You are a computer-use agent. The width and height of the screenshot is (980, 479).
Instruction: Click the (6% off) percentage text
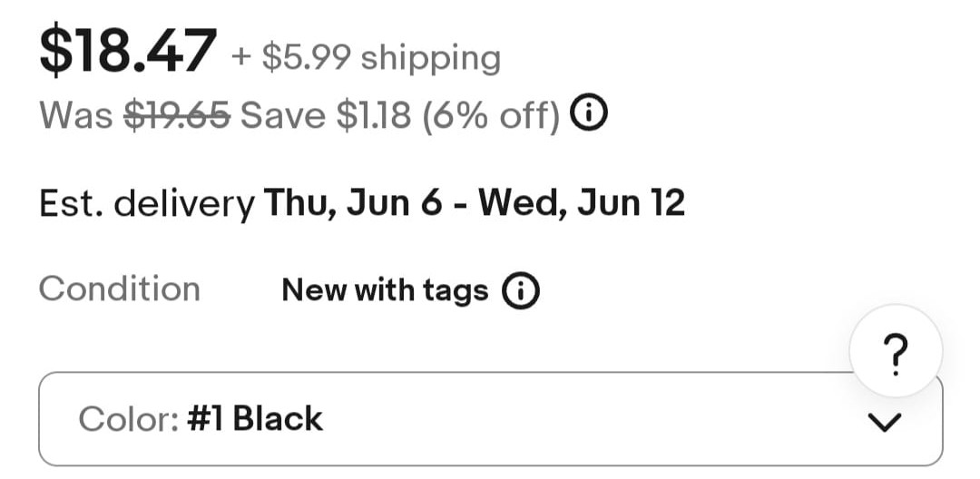491,116
